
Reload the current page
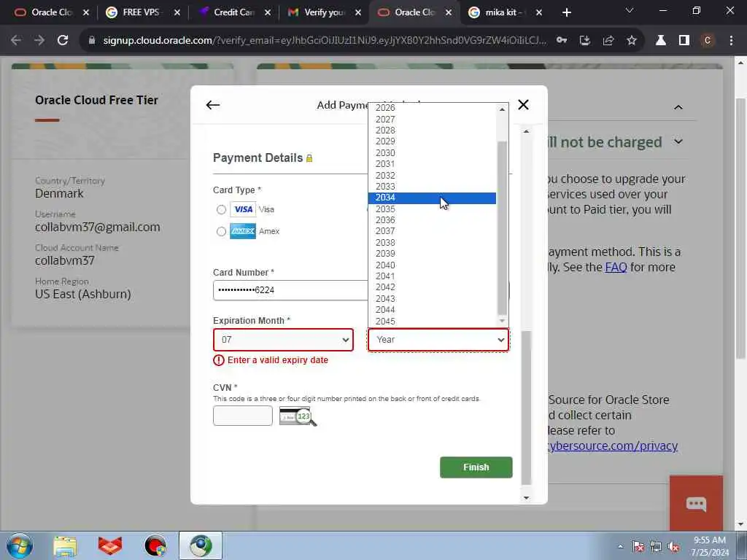[x=63, y=41]
